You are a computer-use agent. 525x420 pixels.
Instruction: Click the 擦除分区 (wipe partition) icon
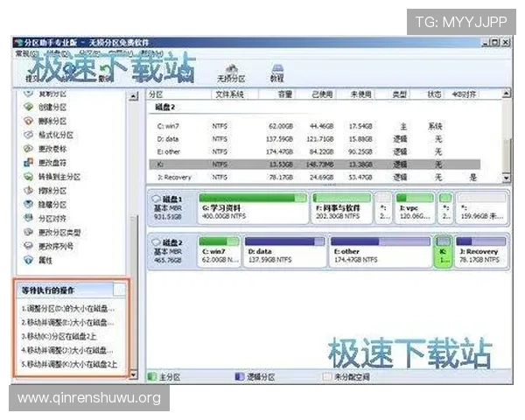pos(29,191)
